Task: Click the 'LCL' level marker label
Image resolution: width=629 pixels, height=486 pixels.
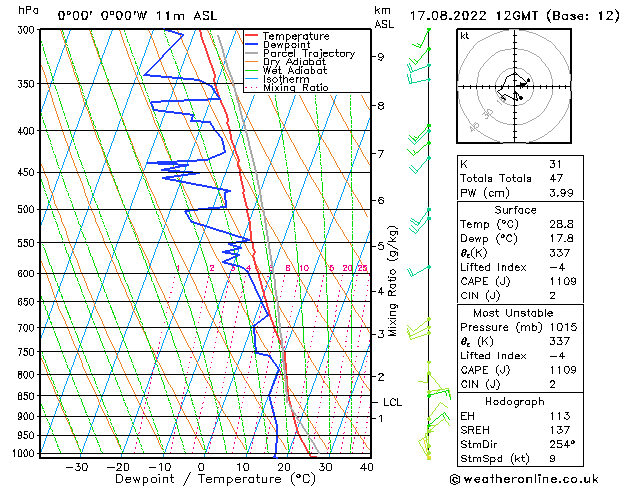Action: [x=392, y=402]
